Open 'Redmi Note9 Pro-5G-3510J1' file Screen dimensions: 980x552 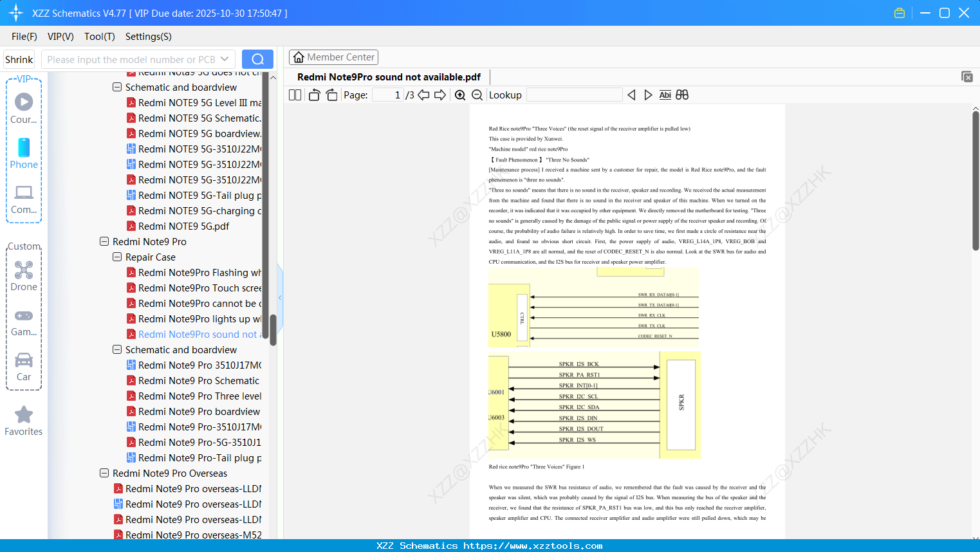(x=194, y=443)
